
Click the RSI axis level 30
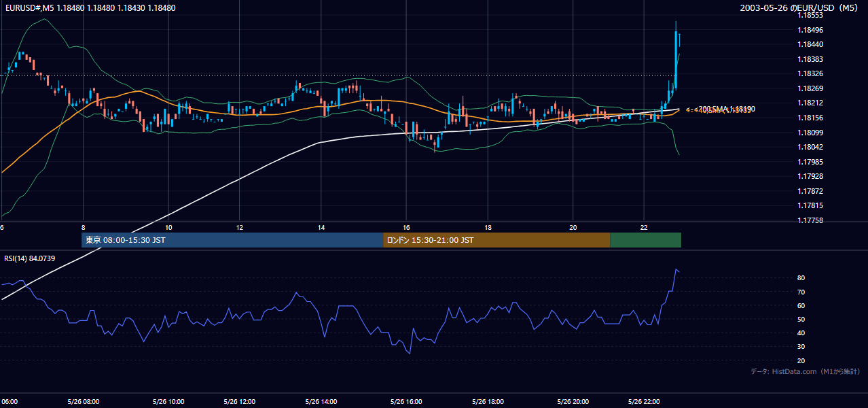click(801, 347)
